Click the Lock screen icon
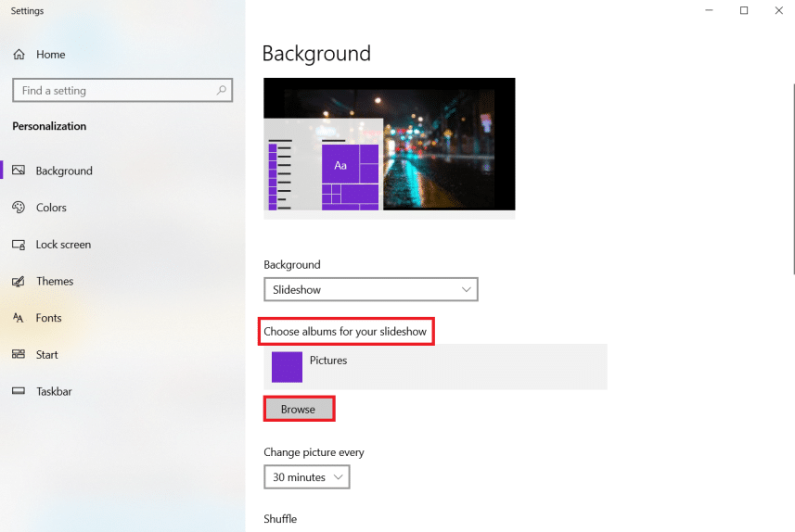795x532 pixels. point(19,245)
